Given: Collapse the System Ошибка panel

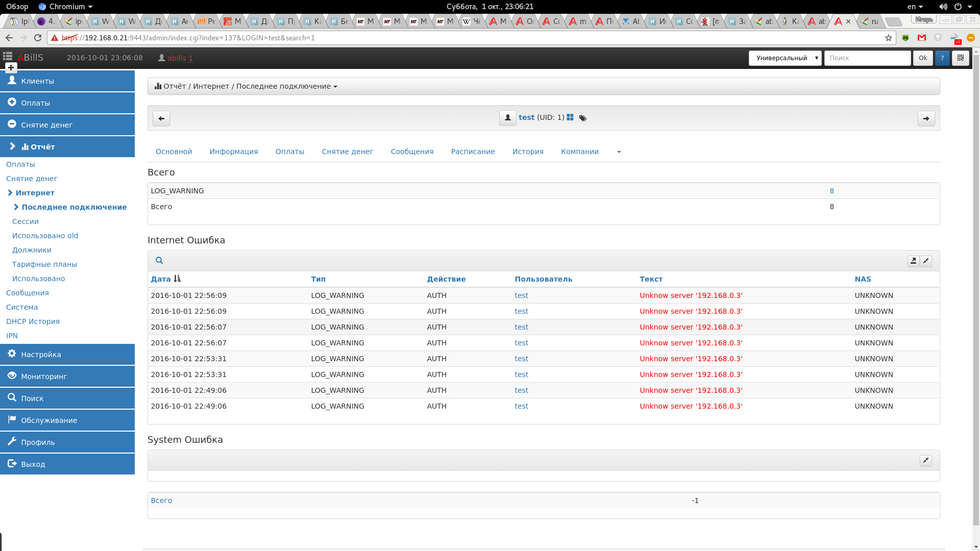Looking at the screenshot, I should [x=926, y=460].
